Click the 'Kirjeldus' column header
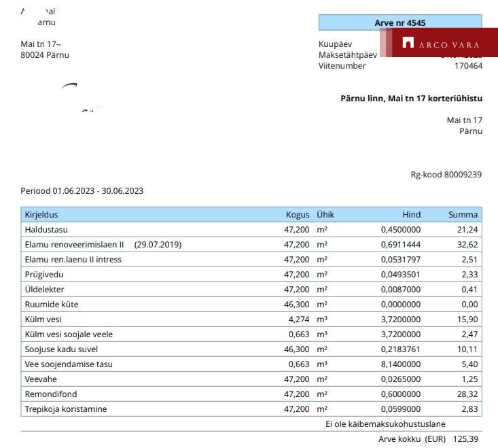The image size is (498, 448). 41,214
